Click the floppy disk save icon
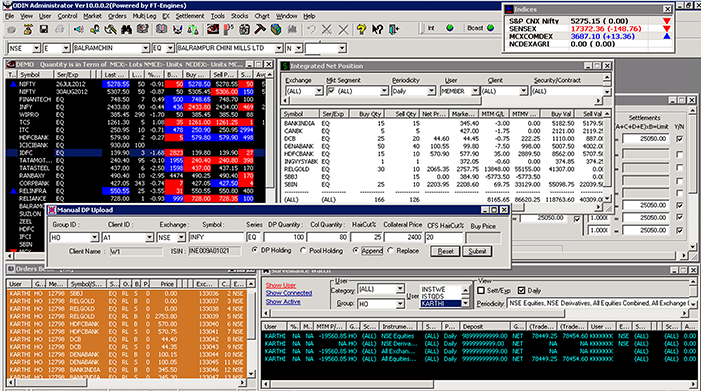This screenshot has height=391, width=701. [44, 29]
